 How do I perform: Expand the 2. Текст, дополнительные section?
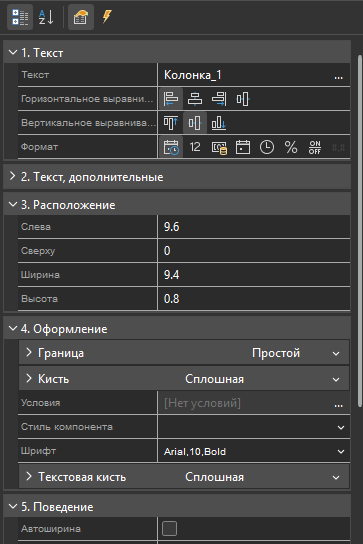click(x=13, y=176)
